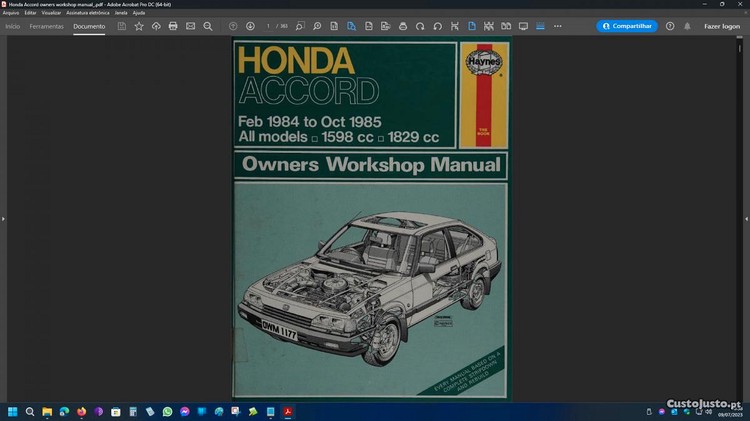The image size is (750, 421).
Task: Switch to the Ferramentas tab
Action: 47,26
